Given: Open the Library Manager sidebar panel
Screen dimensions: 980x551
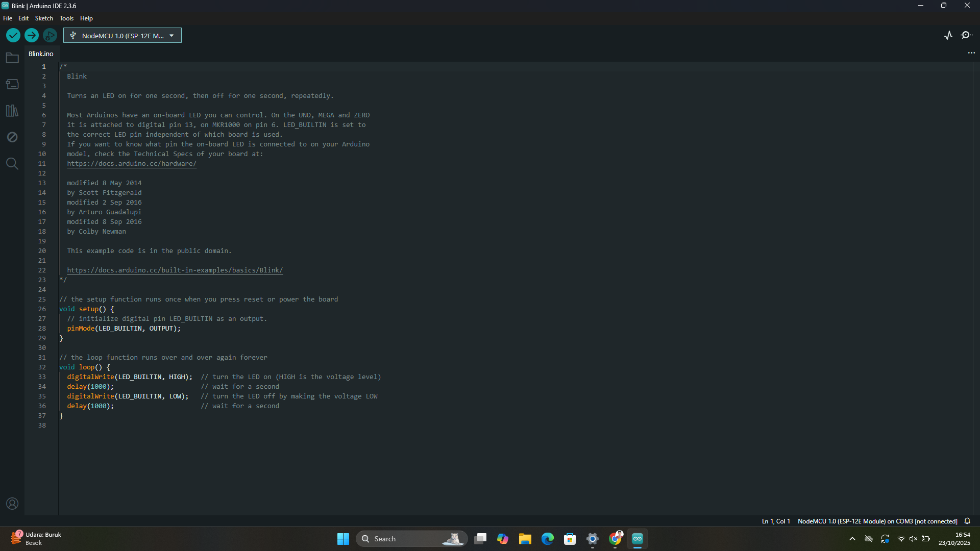Looking at the screenshot, I should [12, 111].
